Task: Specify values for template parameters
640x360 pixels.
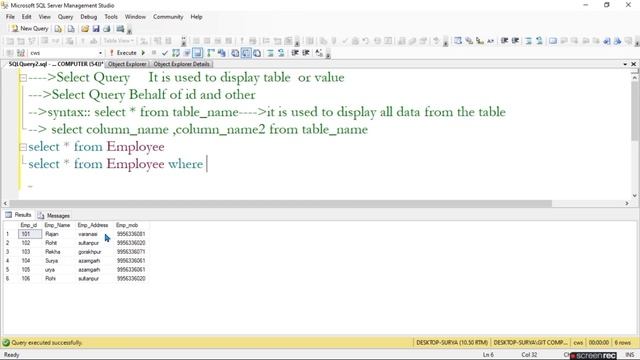Action: (x=319, y=53)
